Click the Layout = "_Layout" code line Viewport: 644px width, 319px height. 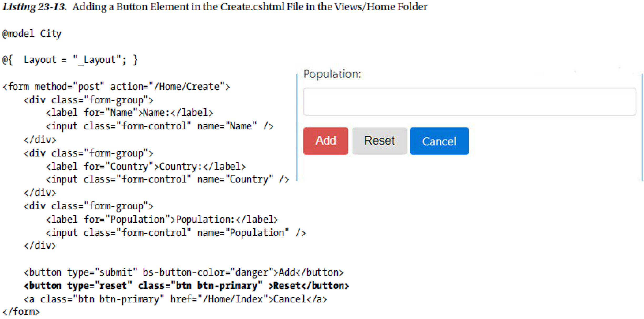pyautogui.click(x=70, y=60)
